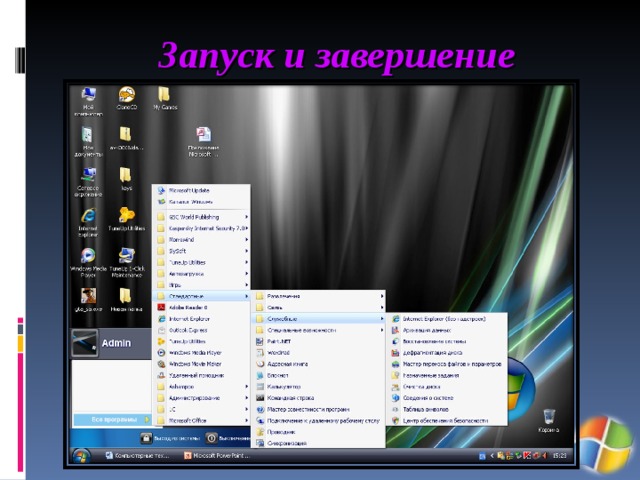Open Outlook Express from programs menu
This screenshot has height=480, width=640.
(203, 330)
